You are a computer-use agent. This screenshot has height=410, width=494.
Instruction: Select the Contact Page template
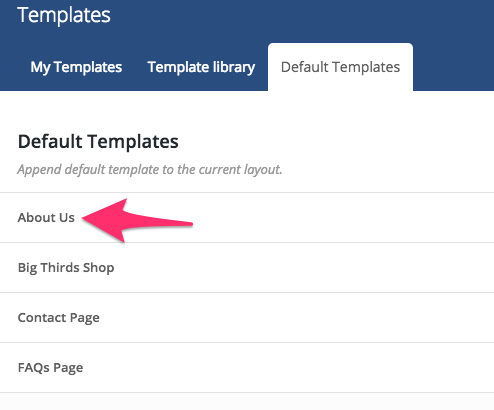pyautogui.click(x=247, y=318)
